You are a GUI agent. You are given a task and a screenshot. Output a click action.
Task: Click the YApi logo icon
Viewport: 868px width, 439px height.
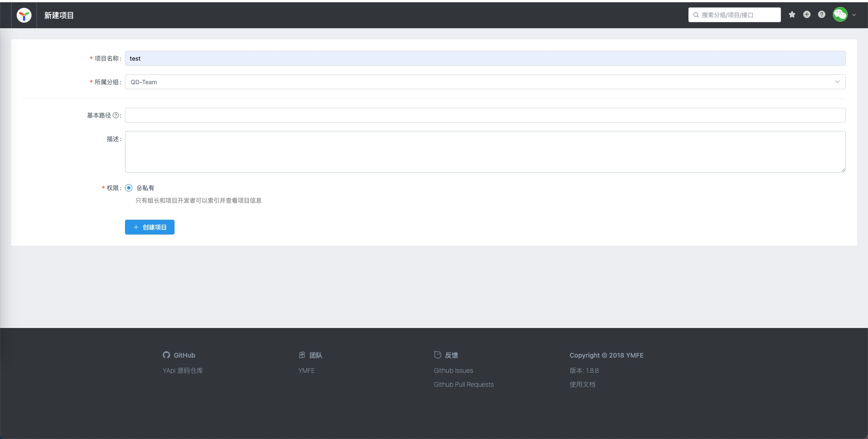(24, 15)
